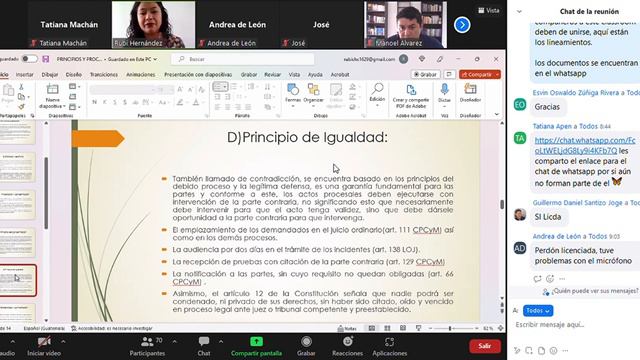
Task: Expand Chat options caret
Action: [221, 342]
